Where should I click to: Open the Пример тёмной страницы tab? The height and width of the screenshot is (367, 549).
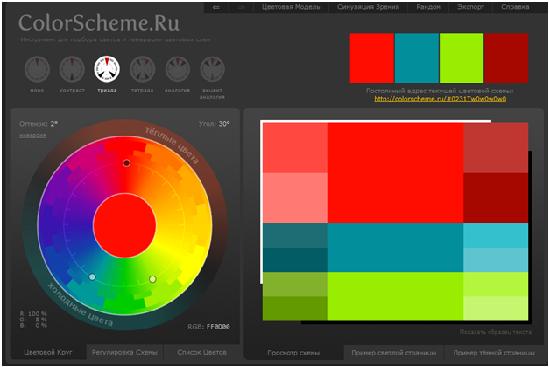494,353
